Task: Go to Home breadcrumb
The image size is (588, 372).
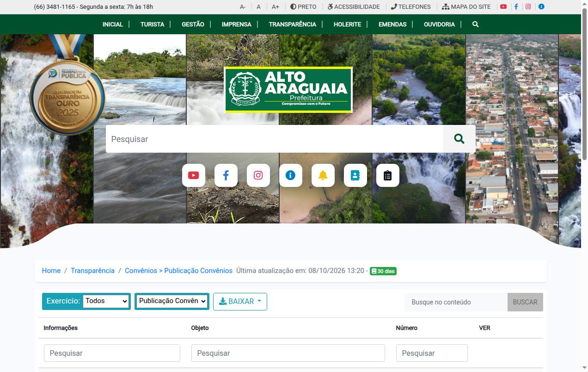Action: 51,271
